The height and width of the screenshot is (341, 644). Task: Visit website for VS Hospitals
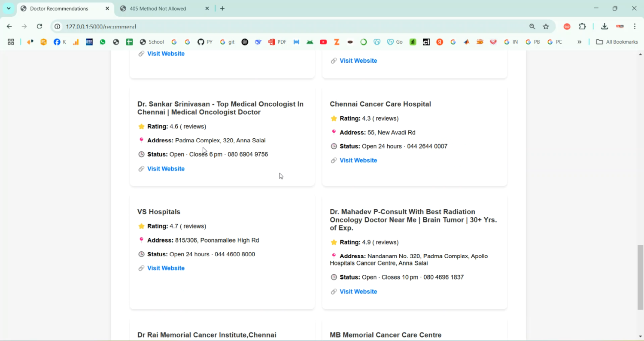tap(166, 268)
